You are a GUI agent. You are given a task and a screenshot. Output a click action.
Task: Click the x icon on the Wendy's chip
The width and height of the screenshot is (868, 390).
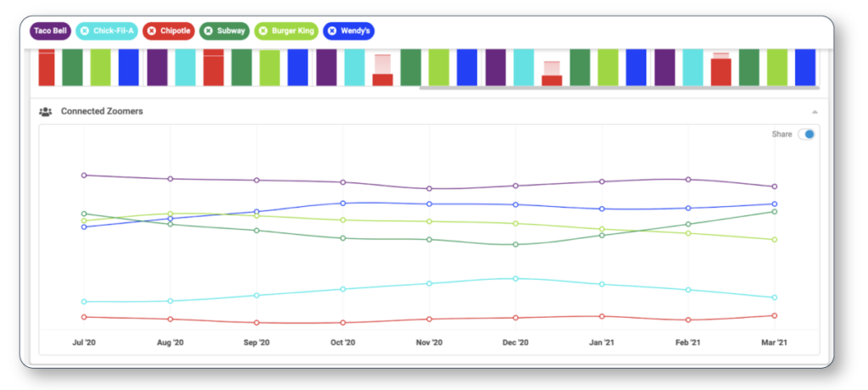(331, 31)
